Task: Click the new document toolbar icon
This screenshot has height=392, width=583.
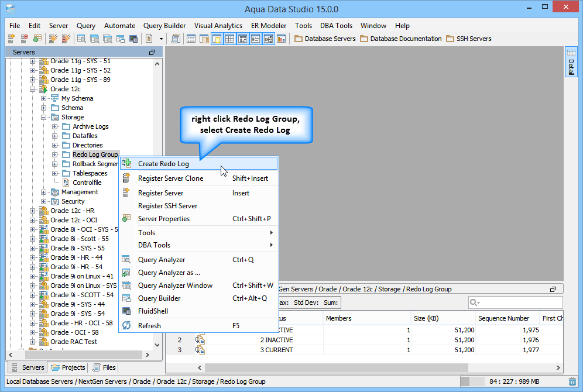Action: [x=149, y=38]
